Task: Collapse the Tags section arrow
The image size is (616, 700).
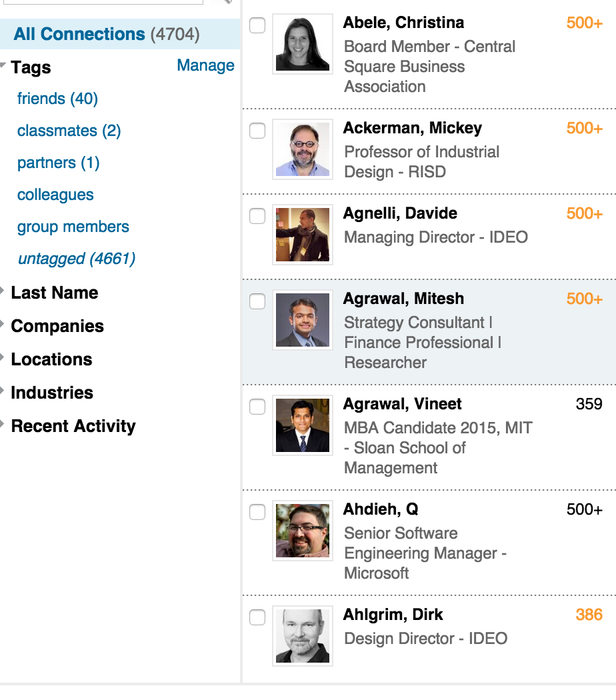Action: click(4, 66)
